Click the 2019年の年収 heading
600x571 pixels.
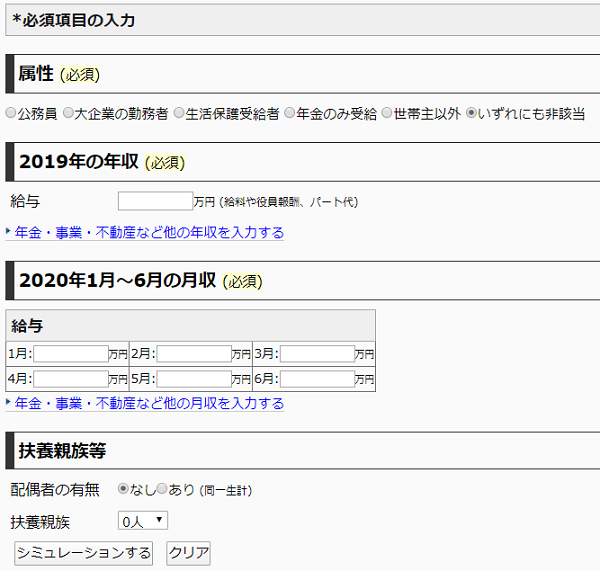click(79, 162)
